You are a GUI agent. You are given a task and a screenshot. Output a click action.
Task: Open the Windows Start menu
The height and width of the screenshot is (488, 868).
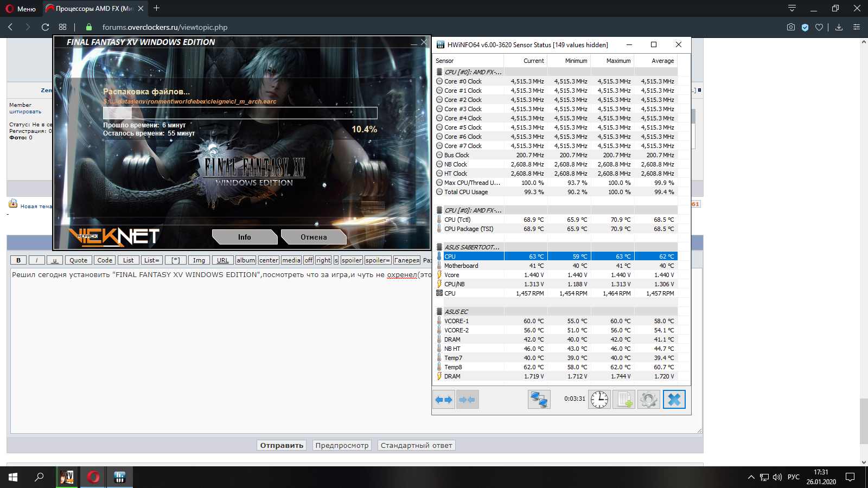coord(13,477)
